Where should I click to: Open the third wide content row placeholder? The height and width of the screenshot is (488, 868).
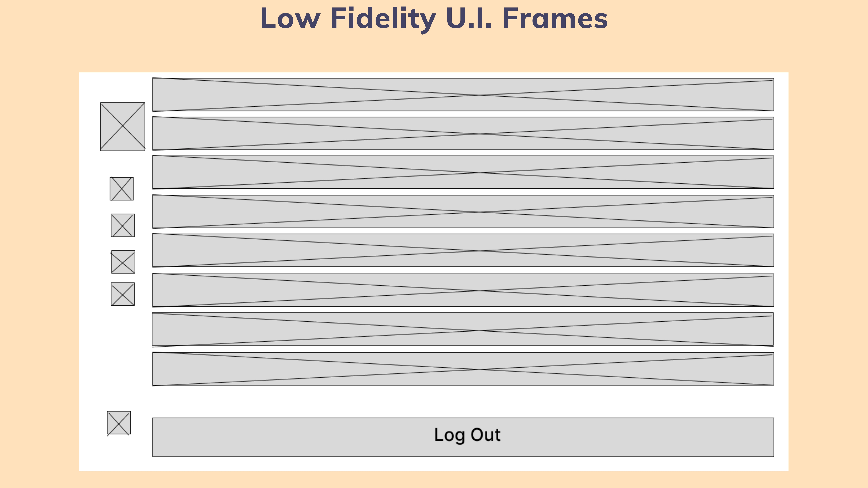pyautogui.click(x=463, y=172)
